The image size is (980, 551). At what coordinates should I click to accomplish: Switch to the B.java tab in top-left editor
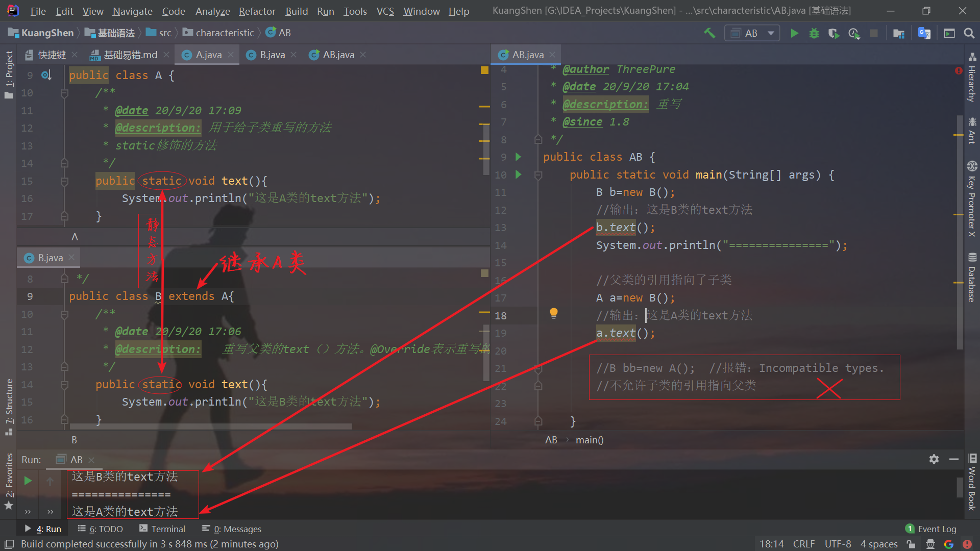pyautogui.click(x=272, y=55)
